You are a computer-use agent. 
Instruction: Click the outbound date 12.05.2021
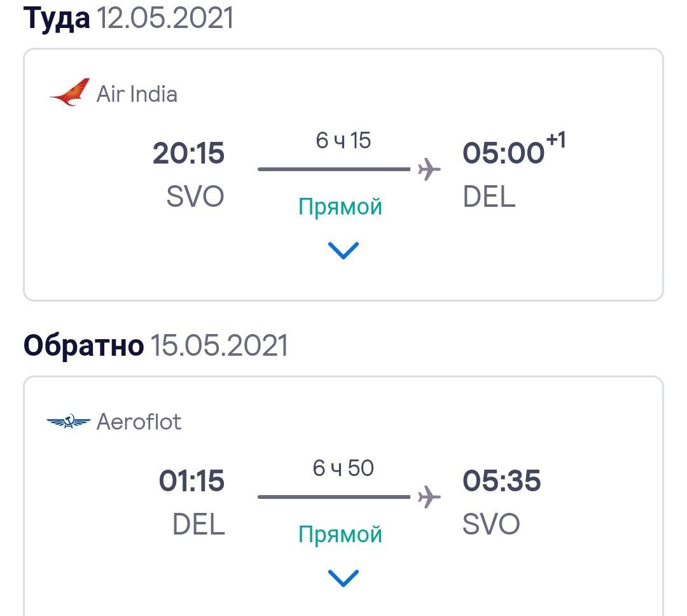click(x=165, y=18)
